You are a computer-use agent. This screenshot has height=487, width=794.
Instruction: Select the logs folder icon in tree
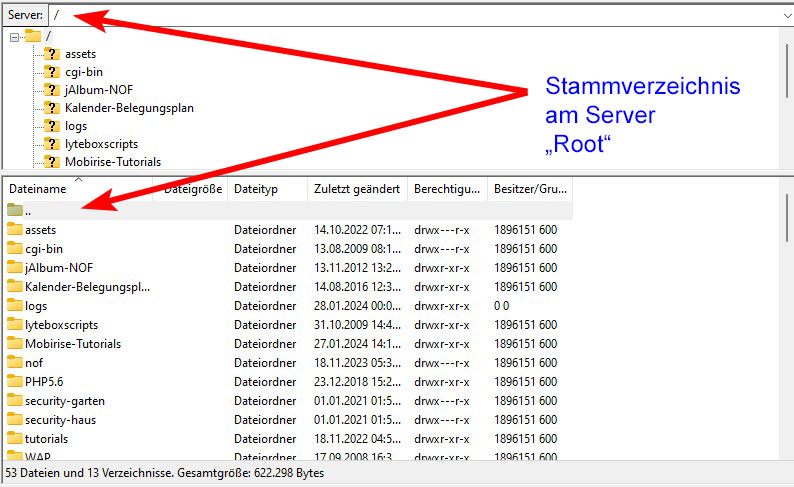click(52, 126)
